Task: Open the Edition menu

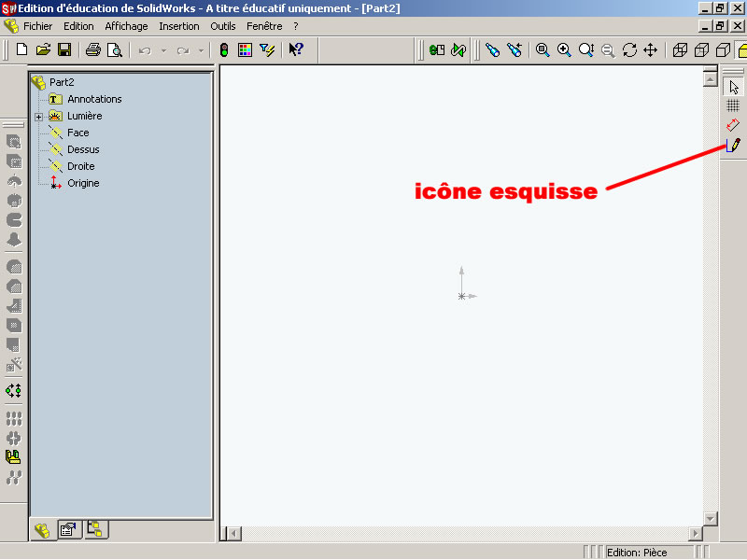Action: (78, 26)
